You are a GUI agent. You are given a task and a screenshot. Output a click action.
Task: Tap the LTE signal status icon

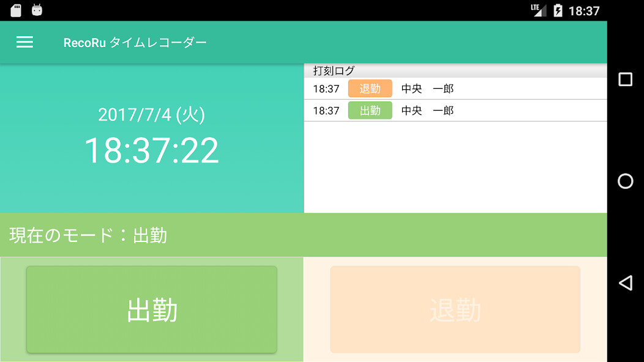pyautogui.click(x=539, y=10)
